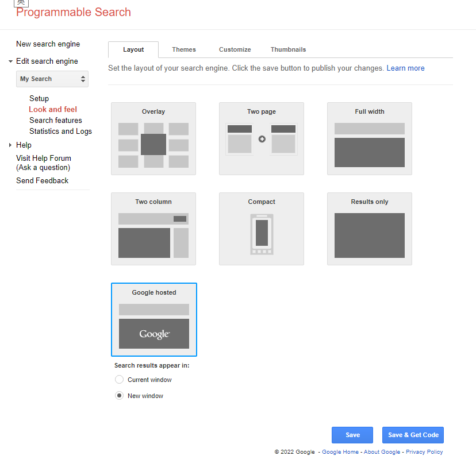Go to the Thumbnails tab
Image resolution: width=476 pixels, height=475 pixels.
[288, 50]
